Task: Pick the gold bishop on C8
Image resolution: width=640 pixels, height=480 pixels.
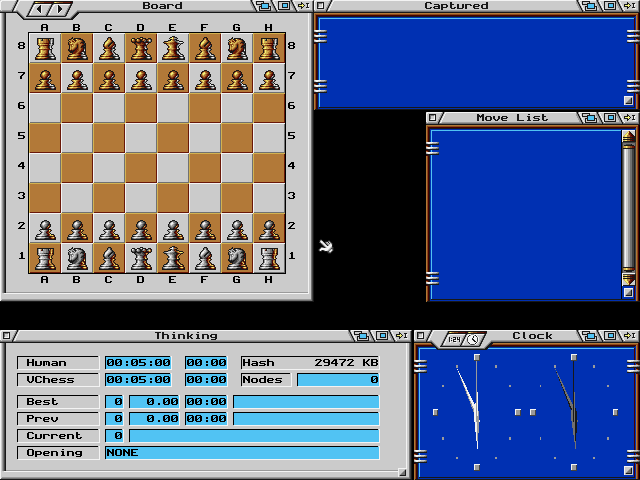Action: coord(109,48)
